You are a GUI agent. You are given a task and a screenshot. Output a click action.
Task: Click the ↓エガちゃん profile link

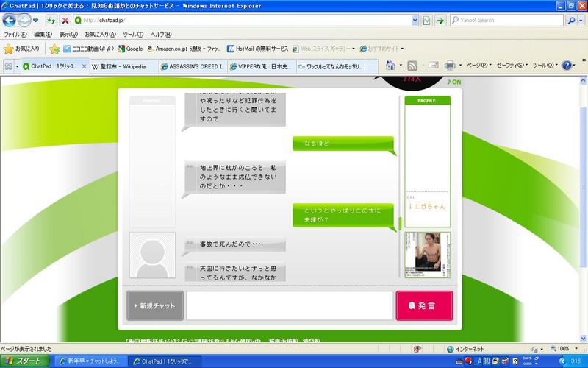(426, 206)
